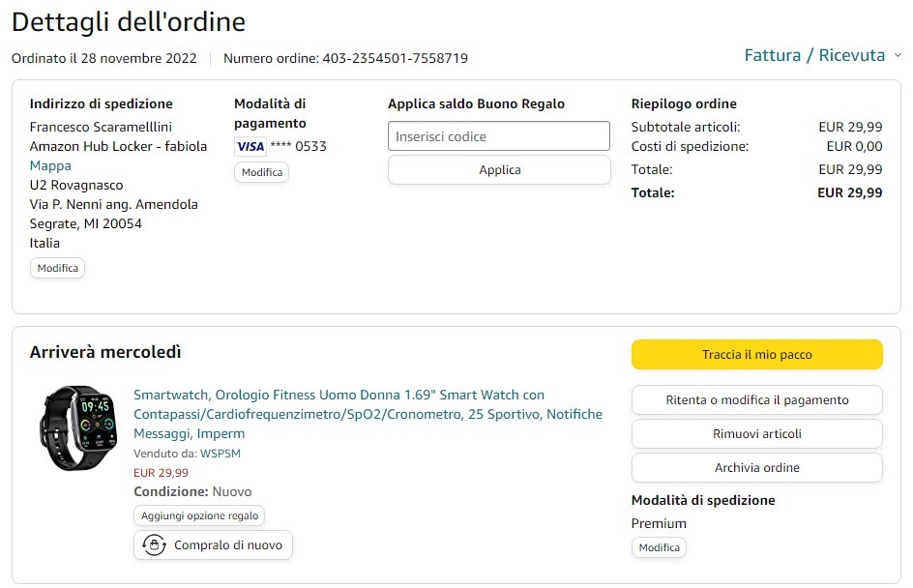The height and width of the screenshot is (588, 913).
Task: Click the Compralo di nuovo cart icon
Action: pyautogui.click(x=153, y=545)
